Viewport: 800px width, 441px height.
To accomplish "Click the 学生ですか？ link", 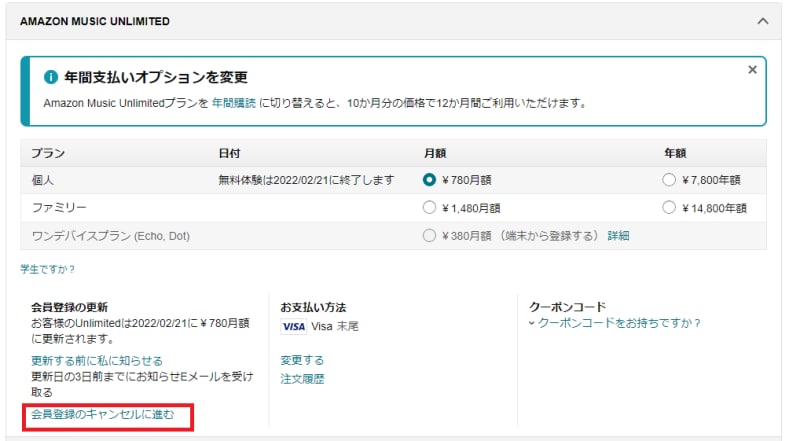I will [x=48, y=269].
